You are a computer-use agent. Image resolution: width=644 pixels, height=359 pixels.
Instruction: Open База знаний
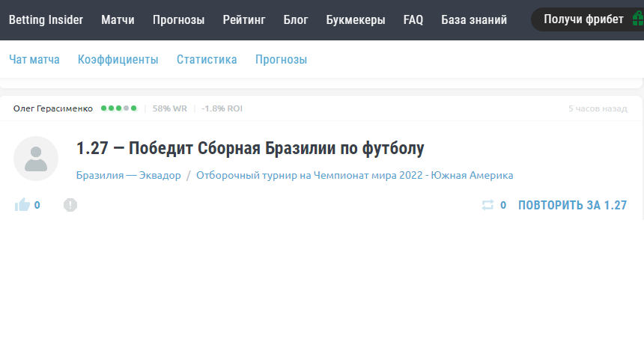(x=474, y=19)
